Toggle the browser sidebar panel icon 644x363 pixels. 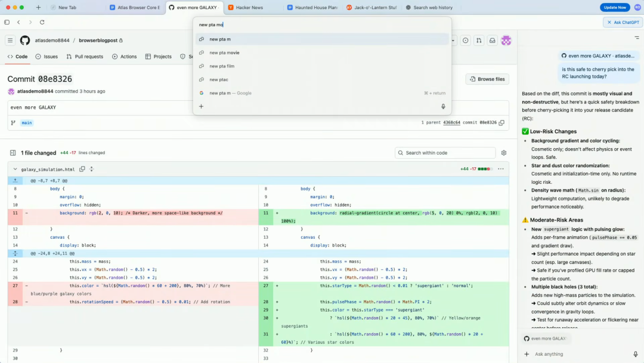(x=7, y=22)
